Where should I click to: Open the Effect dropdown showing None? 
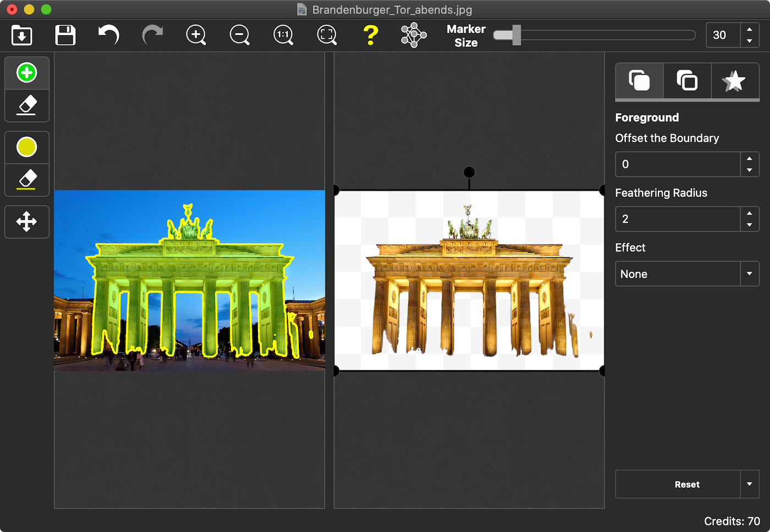(x=686, y=274)
